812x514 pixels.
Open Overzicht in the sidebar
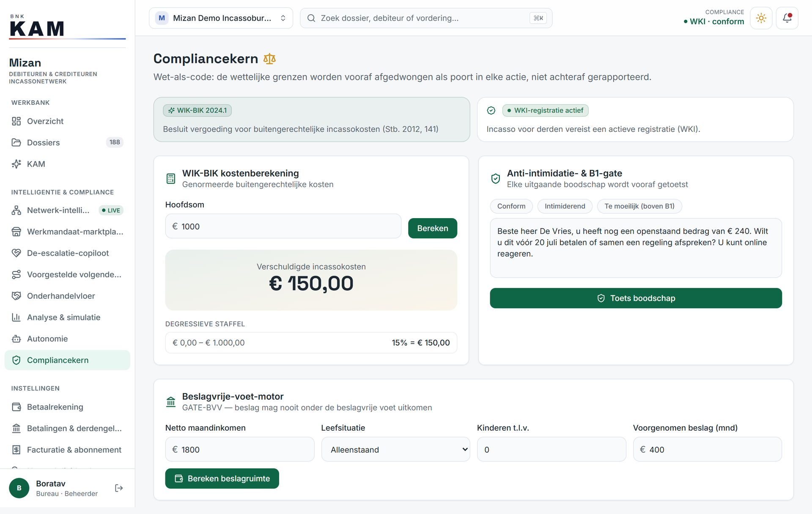point(67,121)
